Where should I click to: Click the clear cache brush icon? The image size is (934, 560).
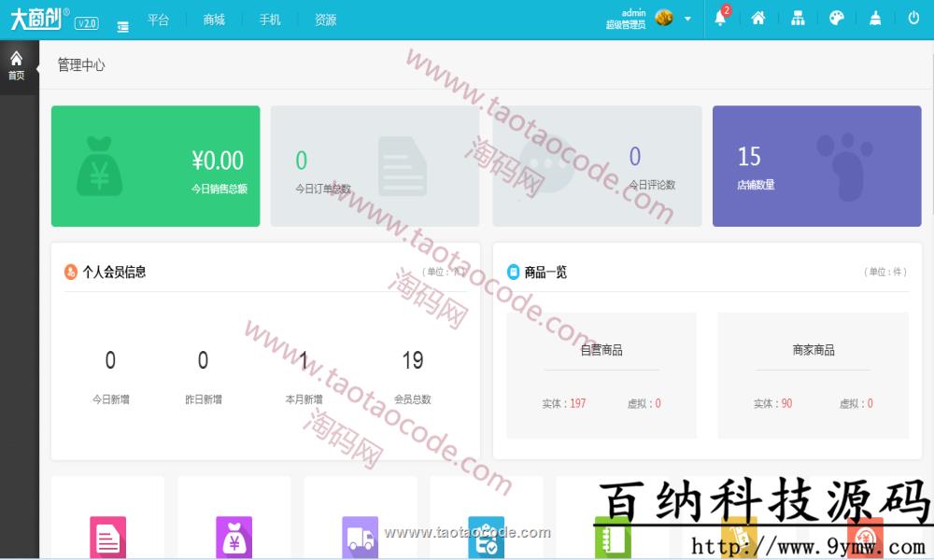click(875, 18)
